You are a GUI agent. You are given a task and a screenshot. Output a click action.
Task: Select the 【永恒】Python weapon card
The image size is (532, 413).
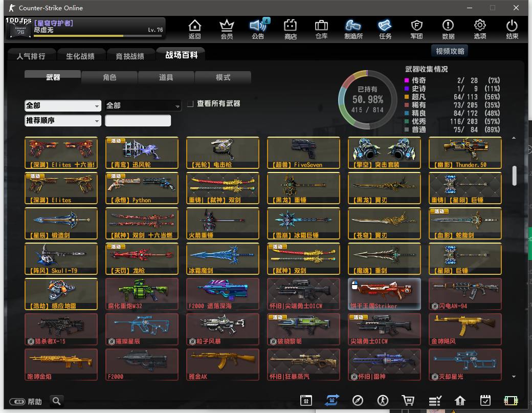(142, 188)
